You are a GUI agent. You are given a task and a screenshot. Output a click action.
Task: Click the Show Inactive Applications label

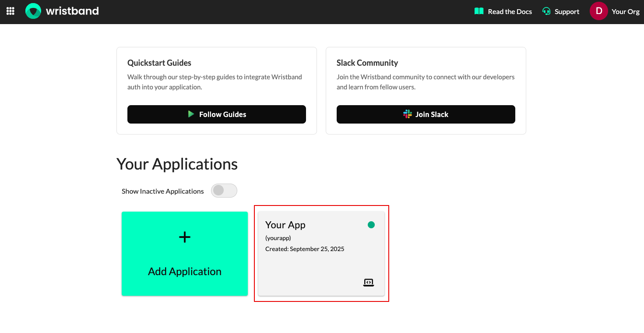click(x=163, y=191)
